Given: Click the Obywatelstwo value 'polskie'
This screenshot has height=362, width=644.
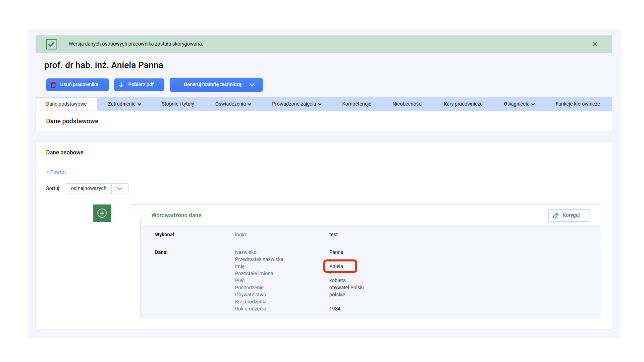Looking at the screenshot, I should 337,295.
